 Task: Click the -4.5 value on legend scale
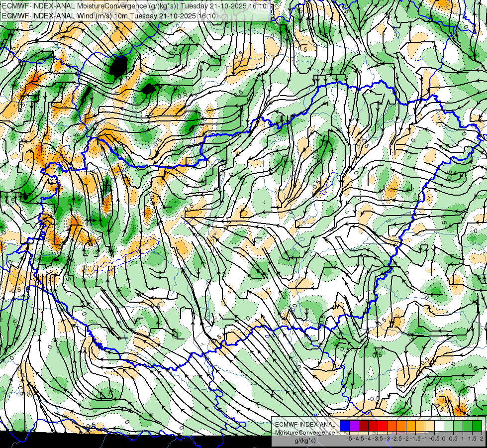click(359, 439)
